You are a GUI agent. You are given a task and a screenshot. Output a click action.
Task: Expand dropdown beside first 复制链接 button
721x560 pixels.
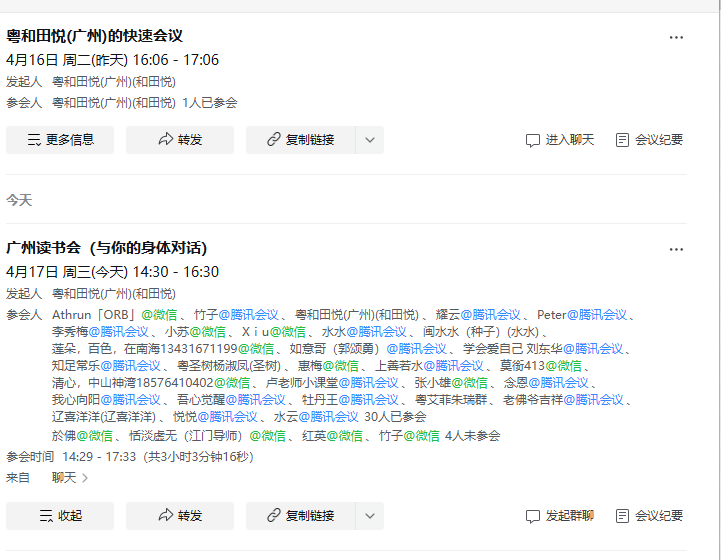coord(369,140)
